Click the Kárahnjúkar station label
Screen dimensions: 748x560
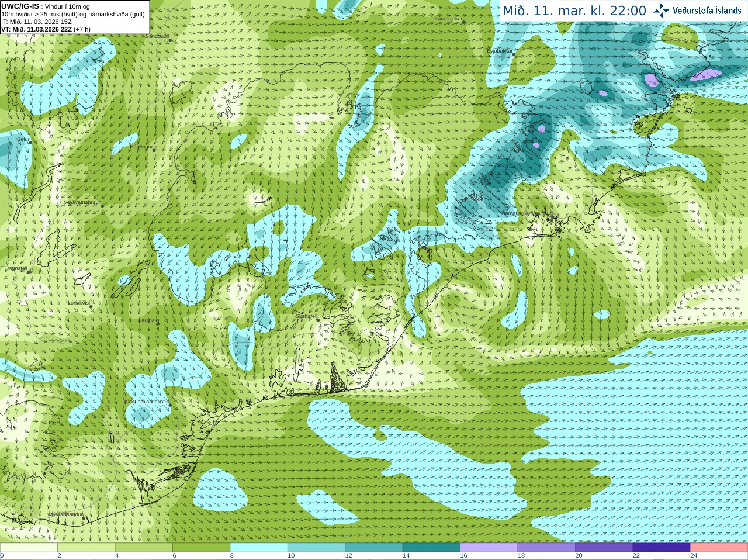coord(448,19)
